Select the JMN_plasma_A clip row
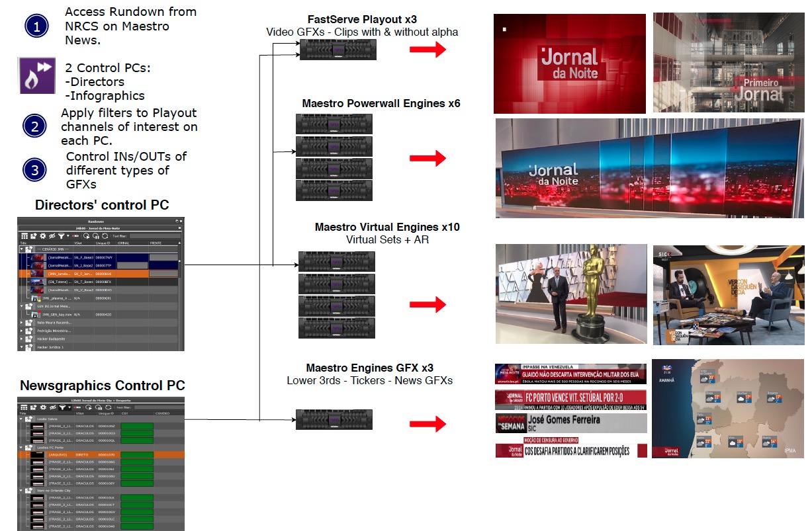The width and height of the screenshot is (812, 531). tap(99, 298)
